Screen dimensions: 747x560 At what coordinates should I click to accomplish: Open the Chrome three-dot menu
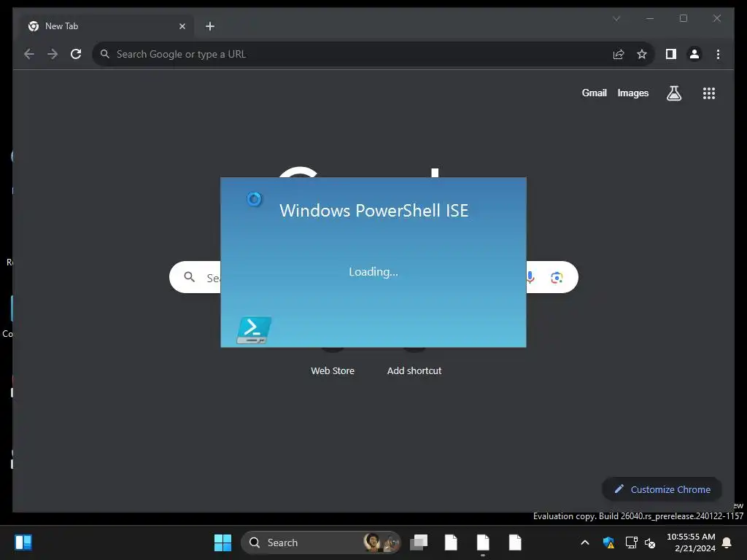coord(718,54)
